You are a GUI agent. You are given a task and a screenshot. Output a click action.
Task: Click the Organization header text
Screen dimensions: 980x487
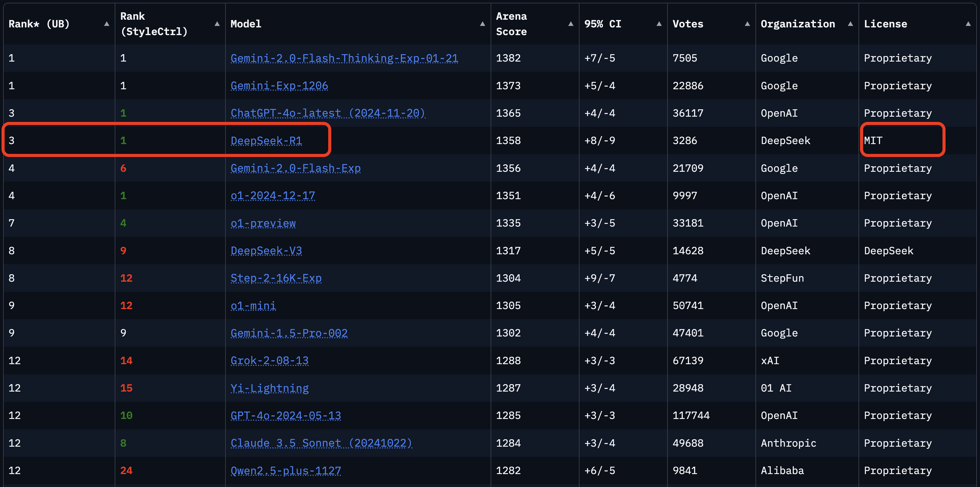(798, 24)
